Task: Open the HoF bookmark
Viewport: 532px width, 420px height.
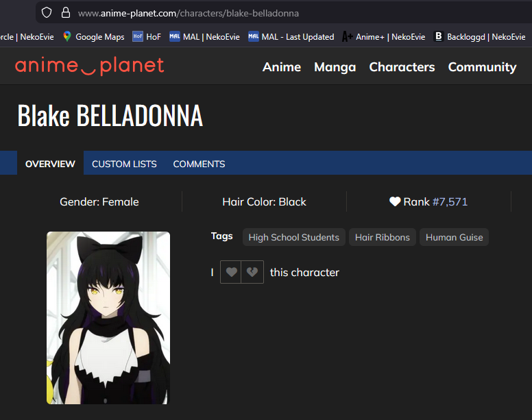Action: pyautogui.click(x=147, y=36)
